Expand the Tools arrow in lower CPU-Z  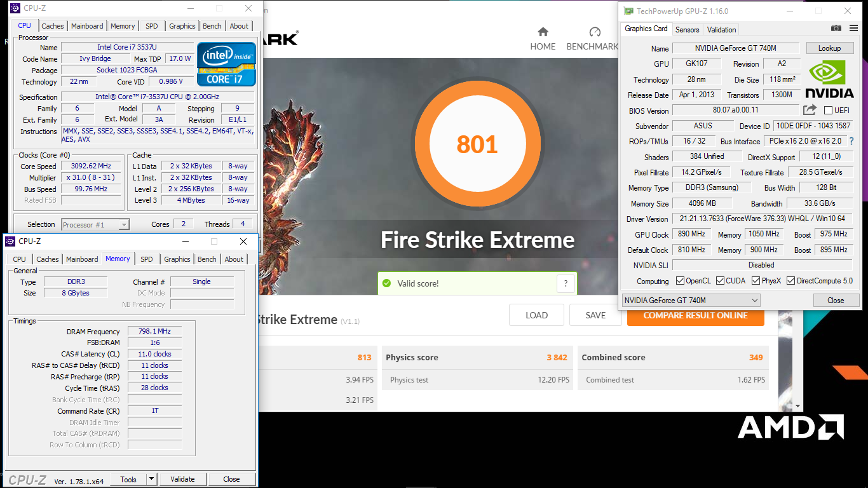[x=151, y=479]
